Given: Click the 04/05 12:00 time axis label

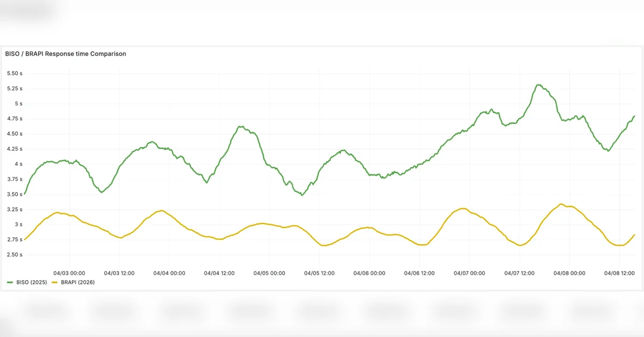Looking at the screenshot, I should tap(319, 273).
